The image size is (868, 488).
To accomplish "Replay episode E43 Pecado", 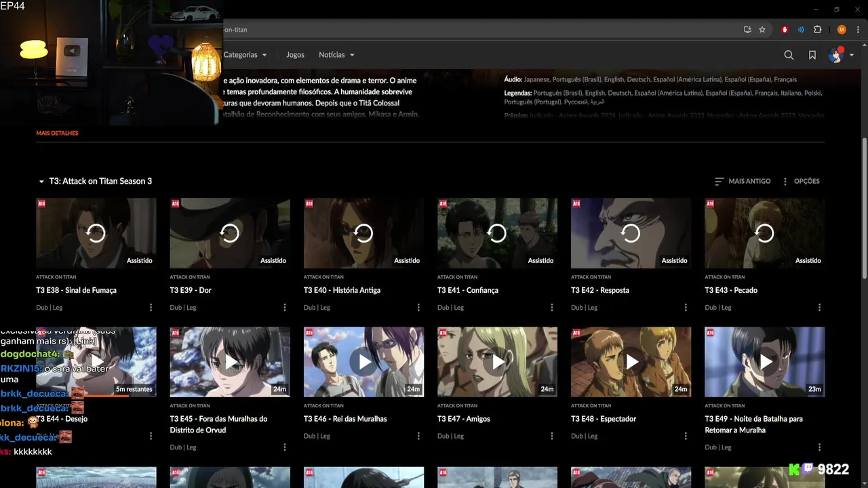I will point(764,233).
